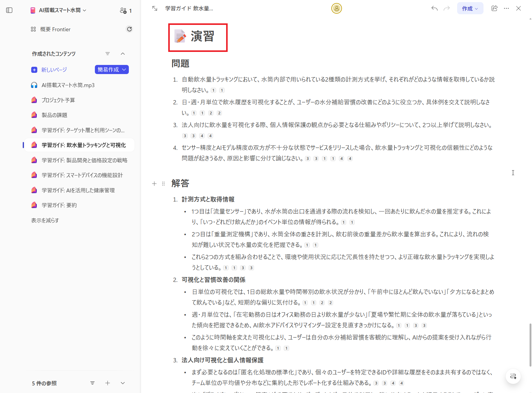Open the 簡易作成 dropdown

tap(112, 69)
